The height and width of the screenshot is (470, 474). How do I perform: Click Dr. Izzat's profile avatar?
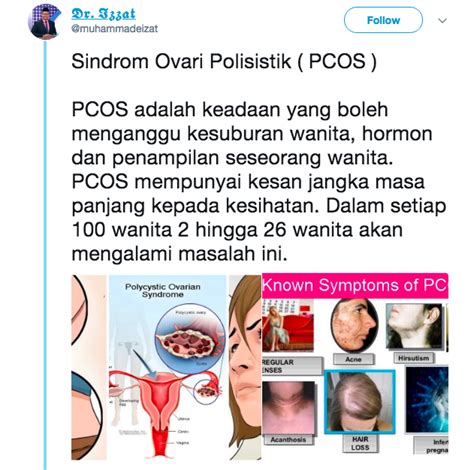click(44, 22)
